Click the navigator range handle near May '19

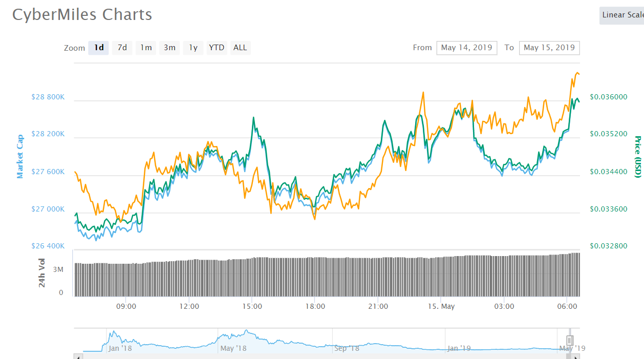[570, 341]
